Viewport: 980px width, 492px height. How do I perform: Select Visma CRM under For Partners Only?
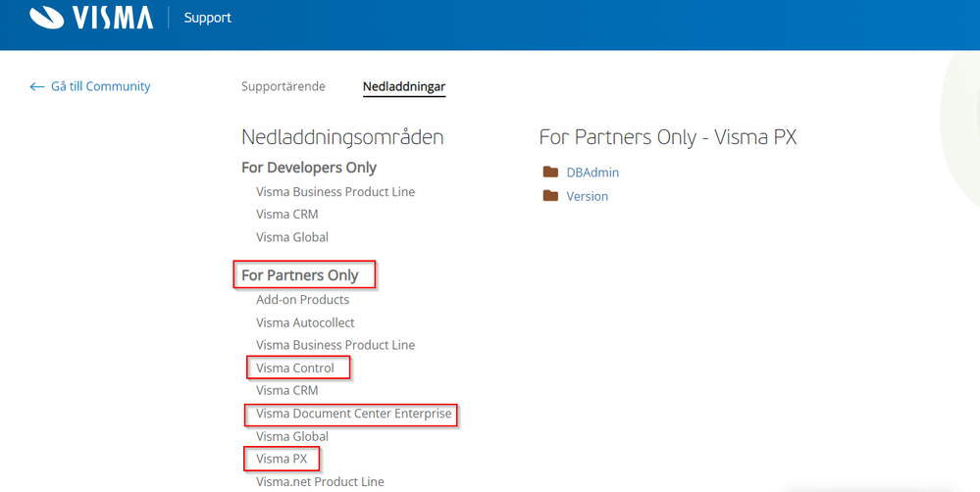tap(286, 390)
